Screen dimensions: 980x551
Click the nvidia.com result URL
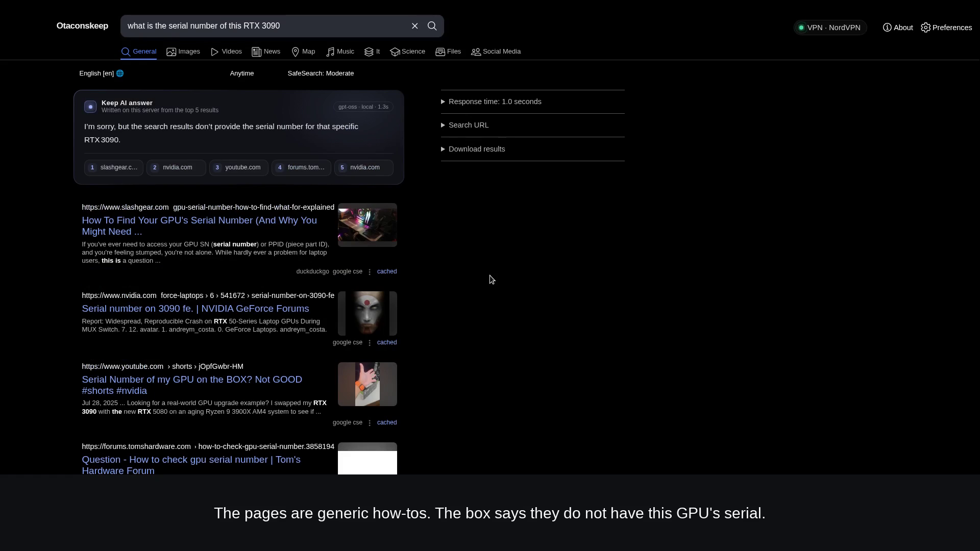[x=208, y=295]
